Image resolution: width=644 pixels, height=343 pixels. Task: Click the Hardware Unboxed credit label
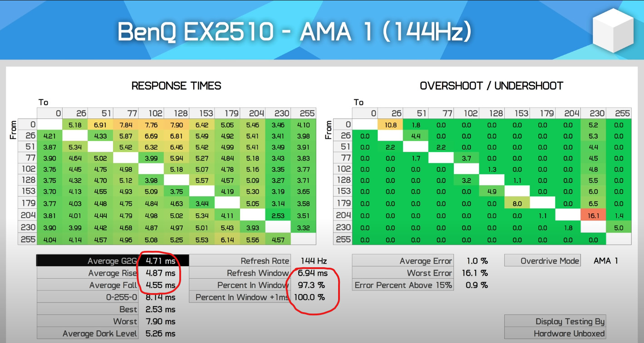tap(569, 333)
